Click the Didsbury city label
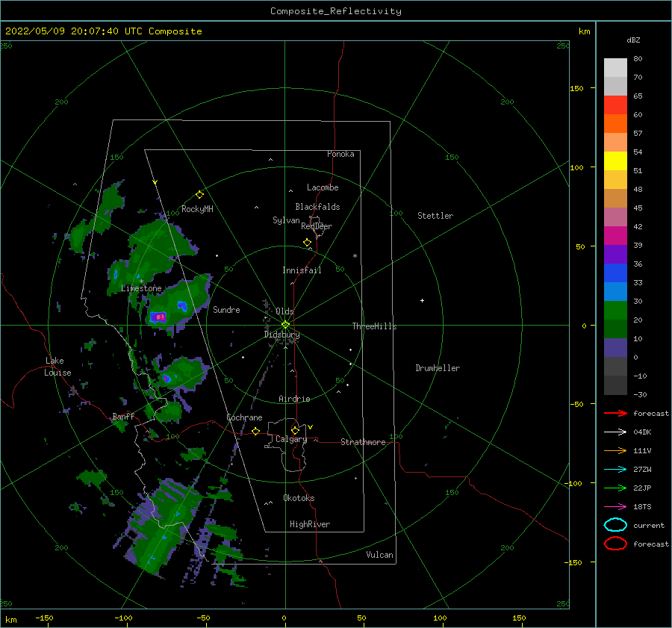This screenshot has width=672, height=628. (x=282, y=335)
